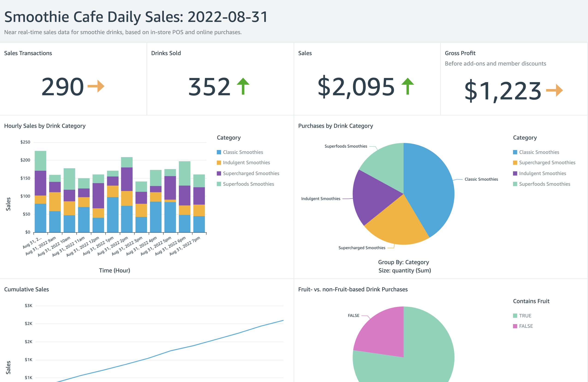The width and height of the screenshot is (588, 382).
Task: Click the FALSE swatch in Contains Fruit legend
Action: (x=515, y=326)
